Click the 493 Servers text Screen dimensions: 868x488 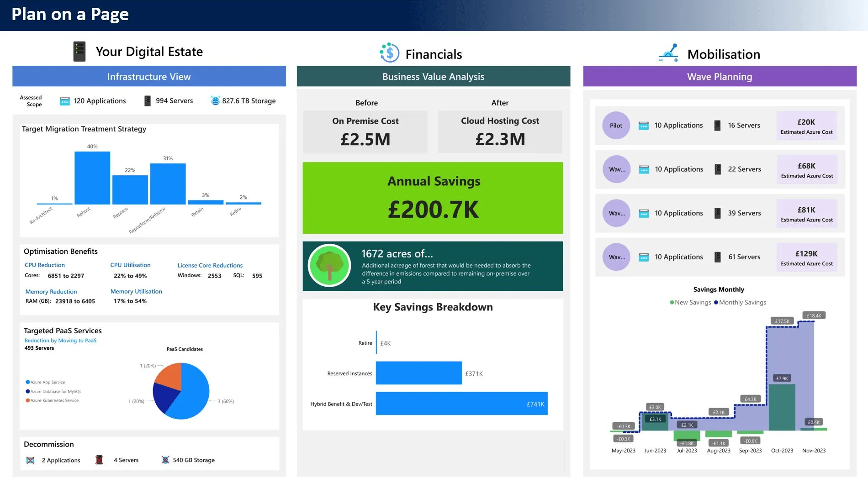pyautogui.click(x=39, y=348)
